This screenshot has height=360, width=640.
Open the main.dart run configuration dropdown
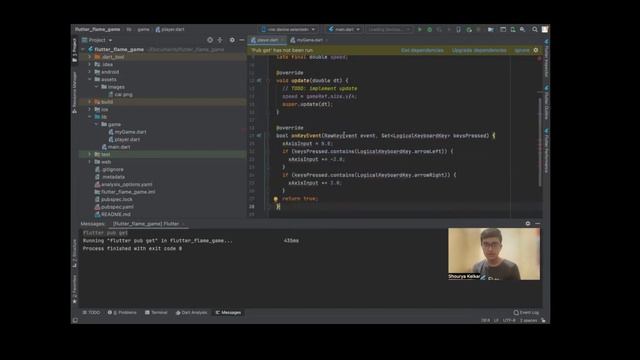pos(344,29)
